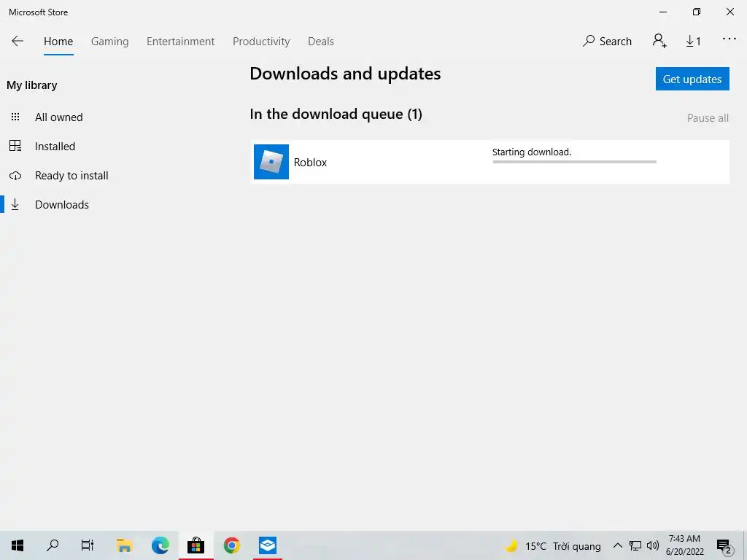Click the Starting download status text

(531, 152)
